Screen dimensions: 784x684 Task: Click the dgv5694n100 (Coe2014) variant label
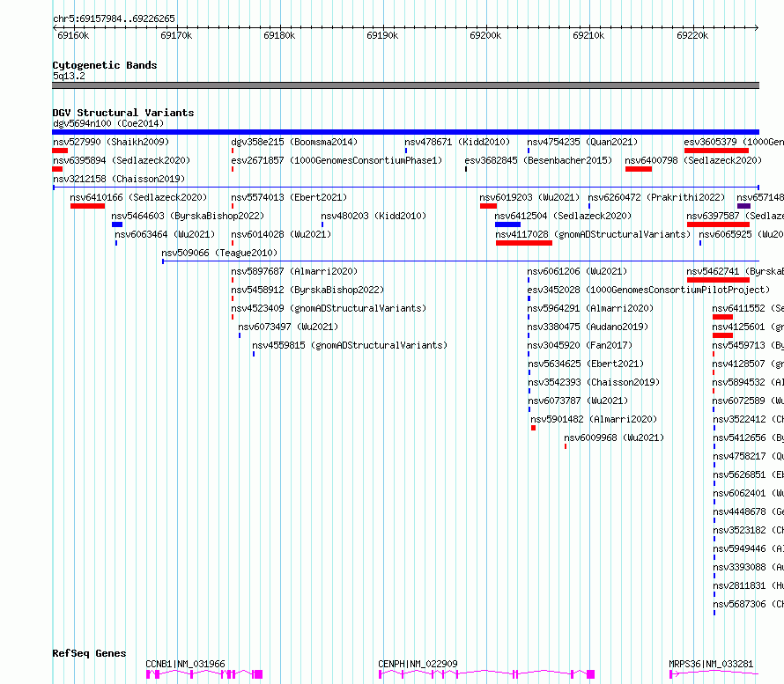tap(108, 123)
